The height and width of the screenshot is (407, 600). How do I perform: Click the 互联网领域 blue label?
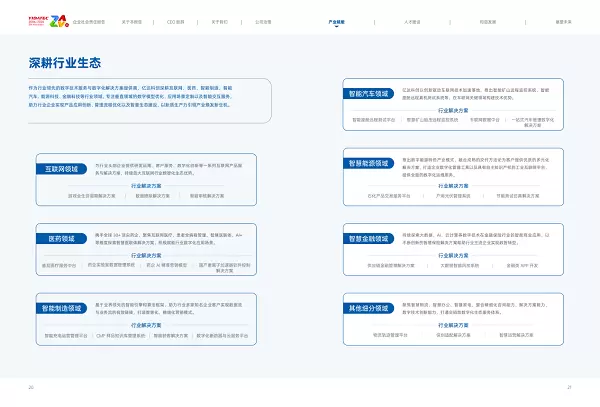point(61,170)
